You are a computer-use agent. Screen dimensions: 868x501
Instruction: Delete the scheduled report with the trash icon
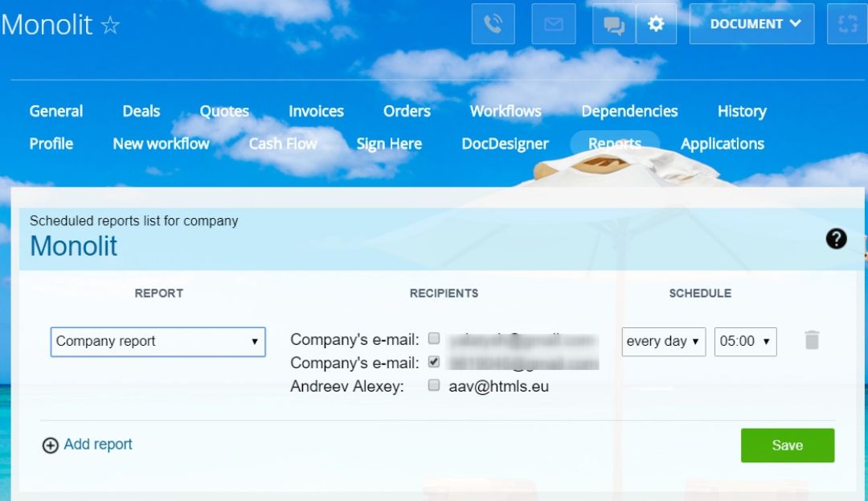coord(812,340)
